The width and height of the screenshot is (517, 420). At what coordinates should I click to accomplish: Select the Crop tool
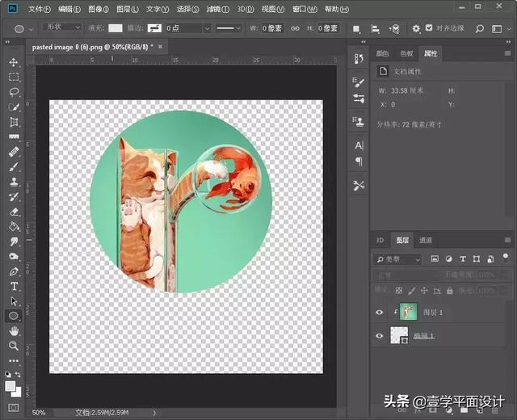point(14,122)
